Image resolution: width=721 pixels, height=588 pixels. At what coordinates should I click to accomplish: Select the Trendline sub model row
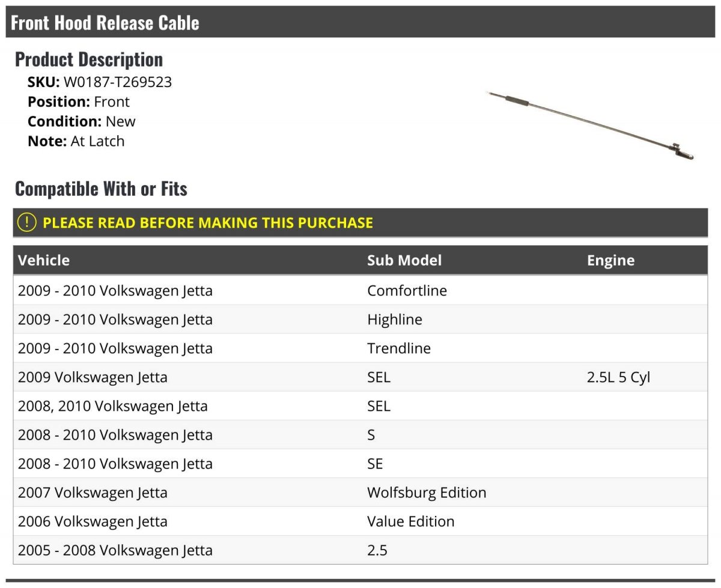(x=399, y=348)
